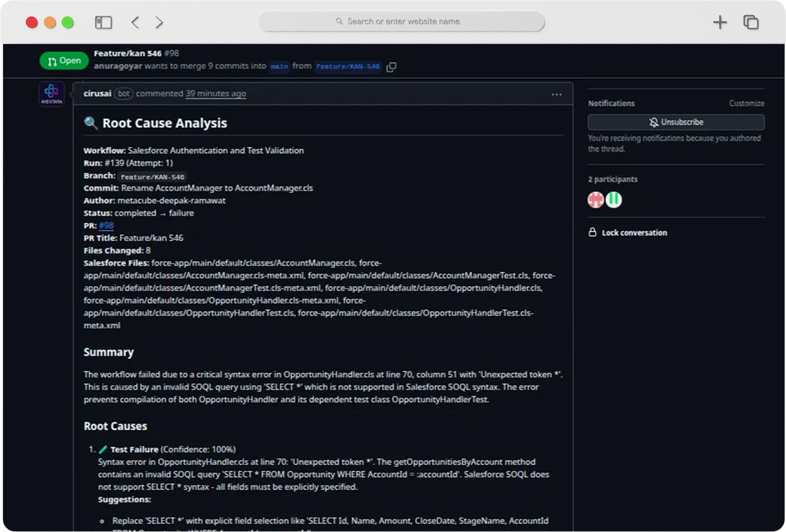
Task: Click the 39 minutes ago timestamp link
Action: point(215,94)
